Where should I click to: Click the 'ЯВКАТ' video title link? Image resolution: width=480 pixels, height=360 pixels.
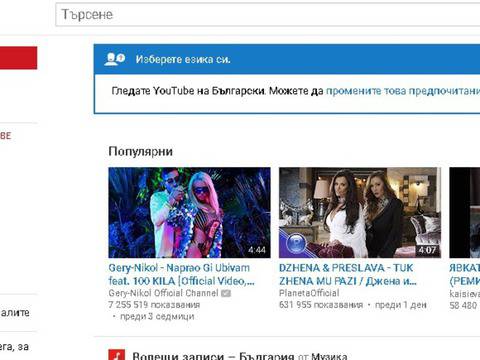point(465,274)
